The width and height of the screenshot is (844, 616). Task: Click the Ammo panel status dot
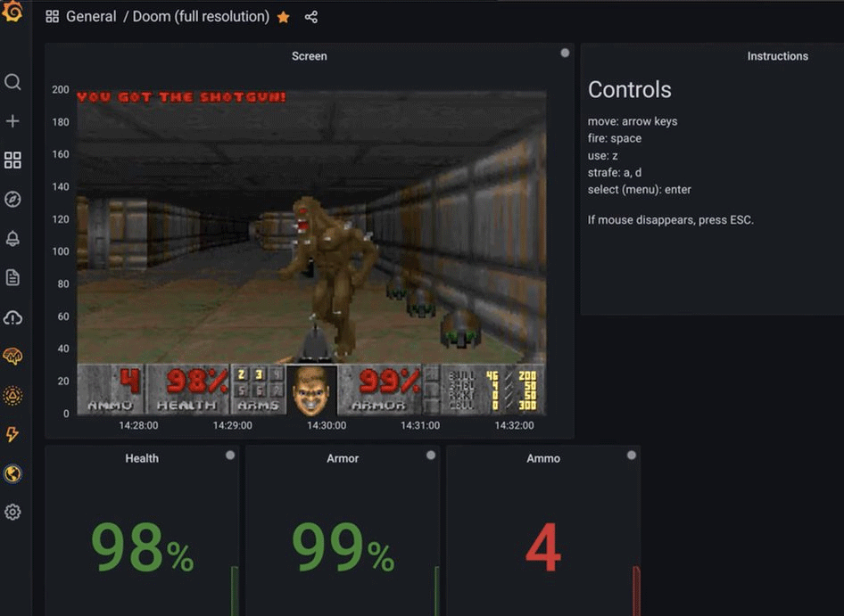(632, 456)
